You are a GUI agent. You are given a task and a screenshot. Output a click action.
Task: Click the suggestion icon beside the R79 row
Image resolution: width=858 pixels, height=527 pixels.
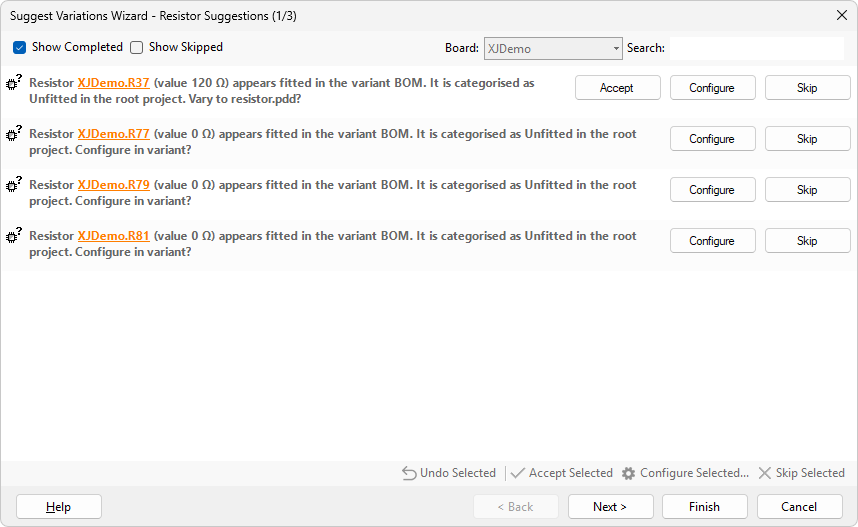pos(14,185)
